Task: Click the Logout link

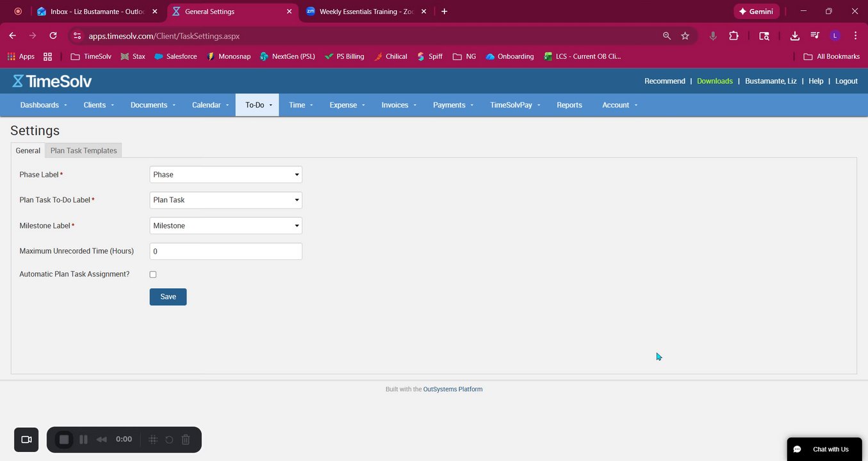Action: pos(846,81)
